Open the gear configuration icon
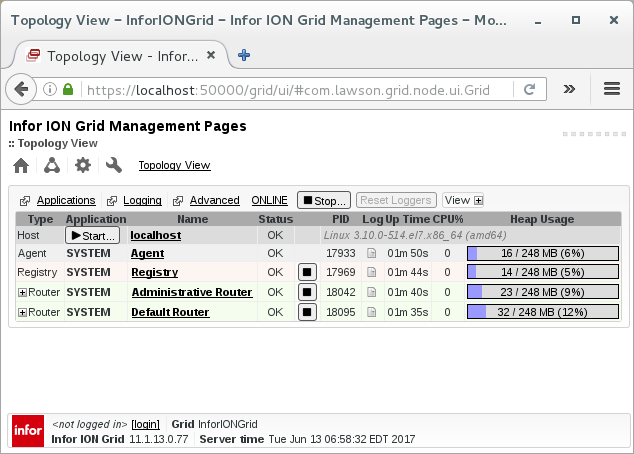Viewport: 634px width, 454px height. click(82, 165)
